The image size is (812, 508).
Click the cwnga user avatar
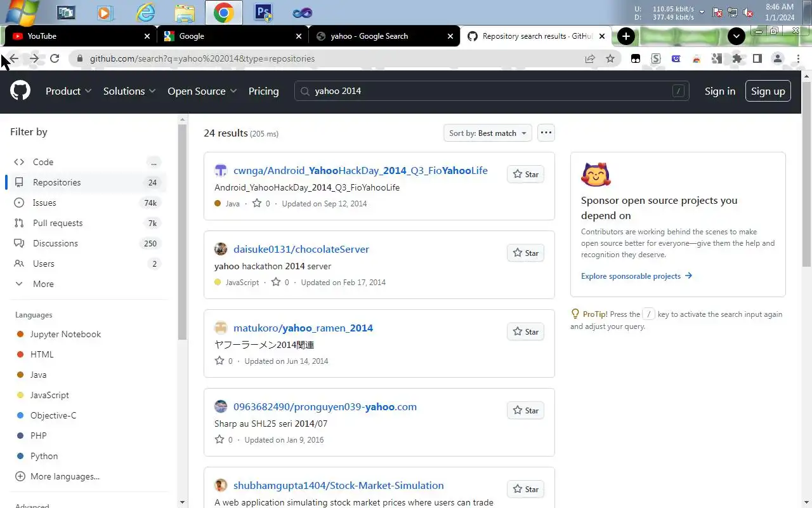click(221, 170)
